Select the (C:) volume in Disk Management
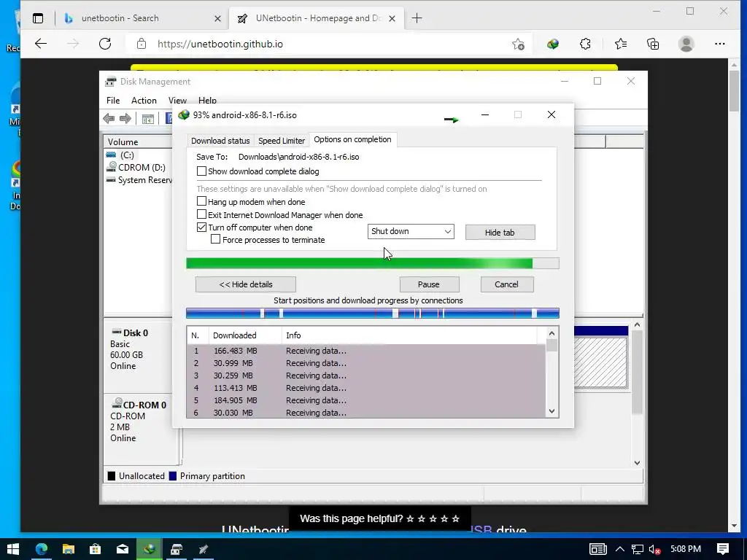The width and height of the screenshot is (747, 560). coord(127,155)
